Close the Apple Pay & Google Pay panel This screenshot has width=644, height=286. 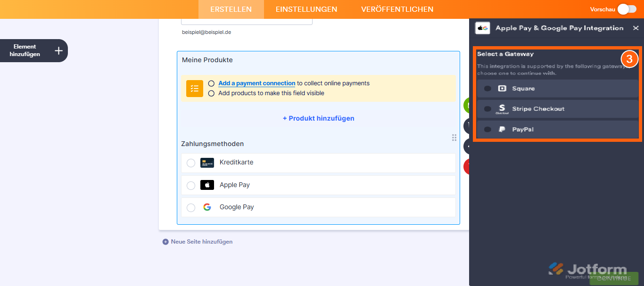pos(636,28)
